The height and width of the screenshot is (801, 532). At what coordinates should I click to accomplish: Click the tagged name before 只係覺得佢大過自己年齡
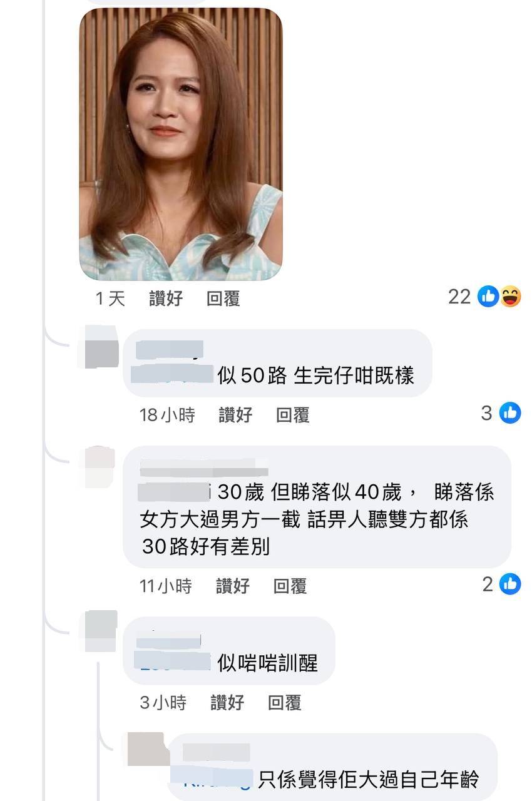click(x=212, y=780)
